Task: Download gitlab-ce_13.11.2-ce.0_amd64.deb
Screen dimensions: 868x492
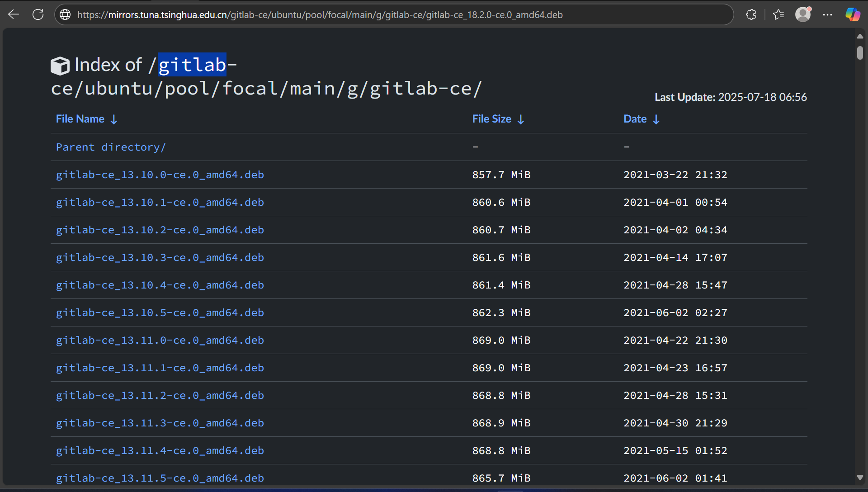Action: pyautogui.click(x=160, y=395)
